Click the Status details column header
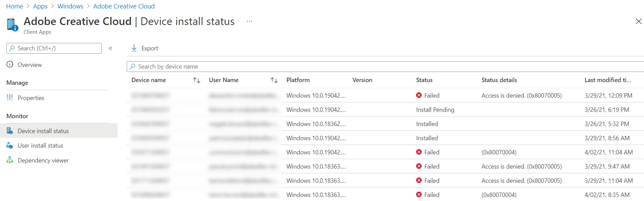The width and height of the screenshot is (644, 201). point(499,80)
